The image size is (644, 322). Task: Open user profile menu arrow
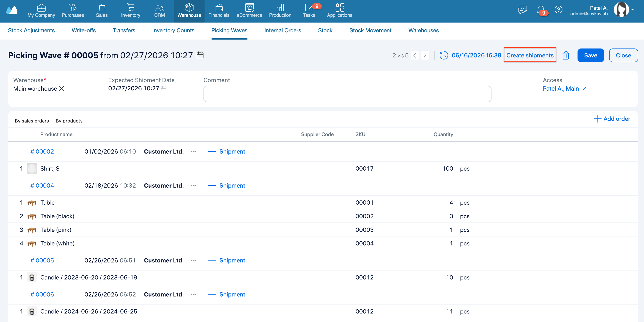pos(633,10)
